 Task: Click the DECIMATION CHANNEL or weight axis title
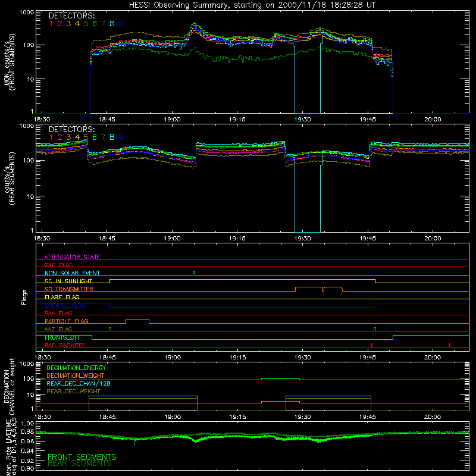pyautogui.click(x=9, y=386)
